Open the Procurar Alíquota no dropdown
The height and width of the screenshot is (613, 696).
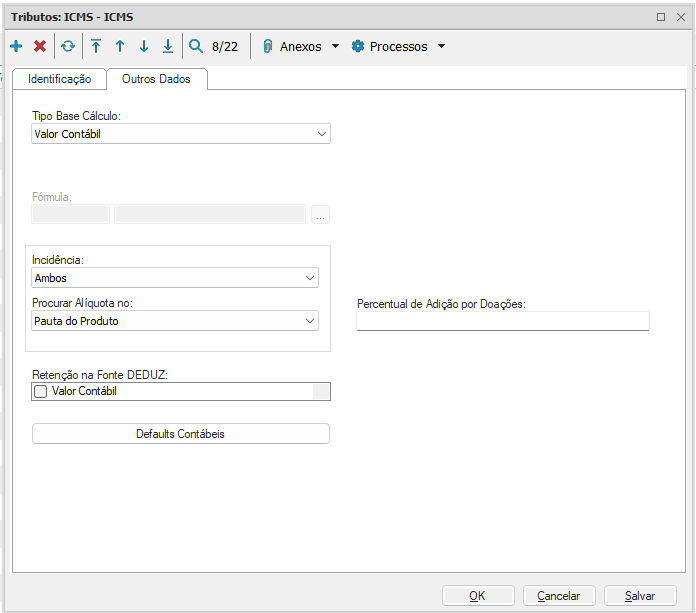(x=309, y=321)
